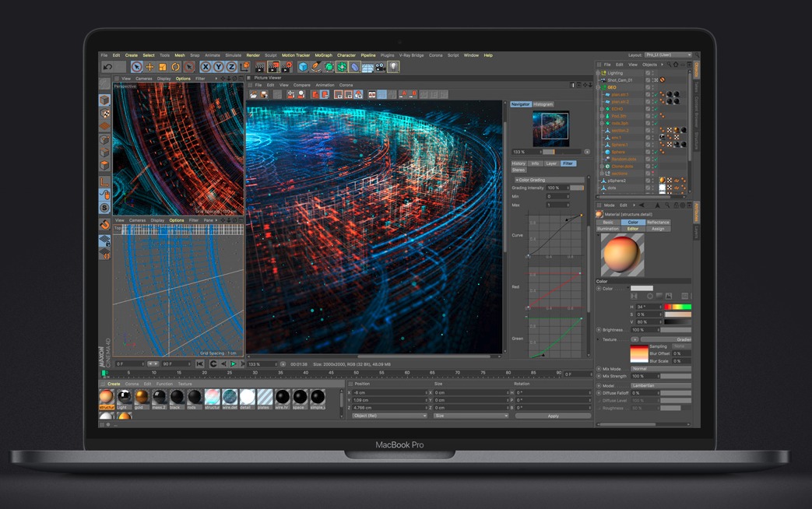Click Render View clapperboard icon

tap(260, 67)
